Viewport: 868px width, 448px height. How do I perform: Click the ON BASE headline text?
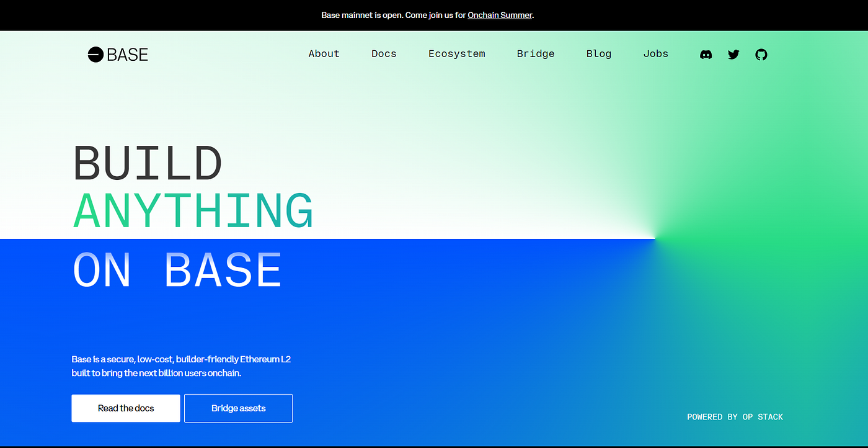pyautogui.click(x=177, y=269)
